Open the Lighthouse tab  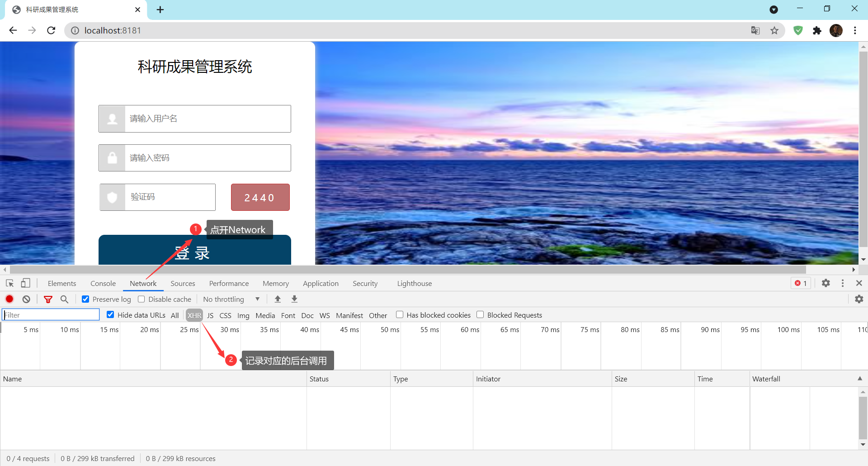pos(415,283)
